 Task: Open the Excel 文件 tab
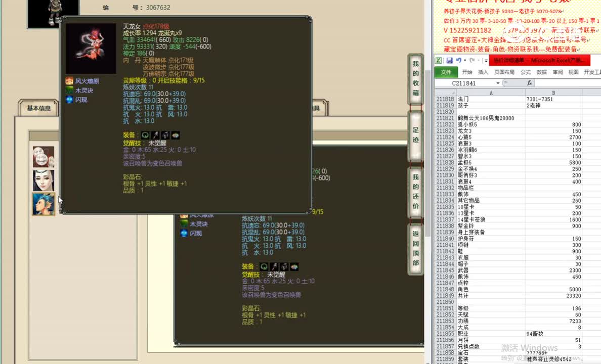pos(446,72)
